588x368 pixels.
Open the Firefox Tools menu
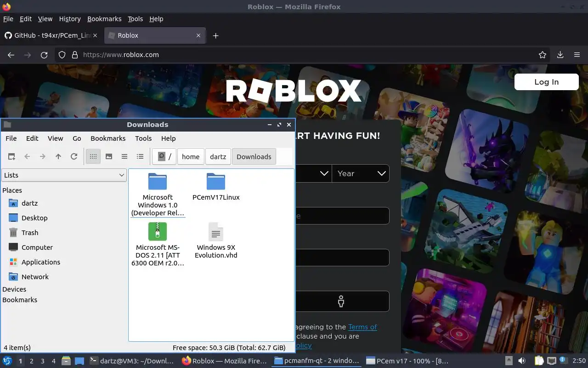click(x=135, y=19)
